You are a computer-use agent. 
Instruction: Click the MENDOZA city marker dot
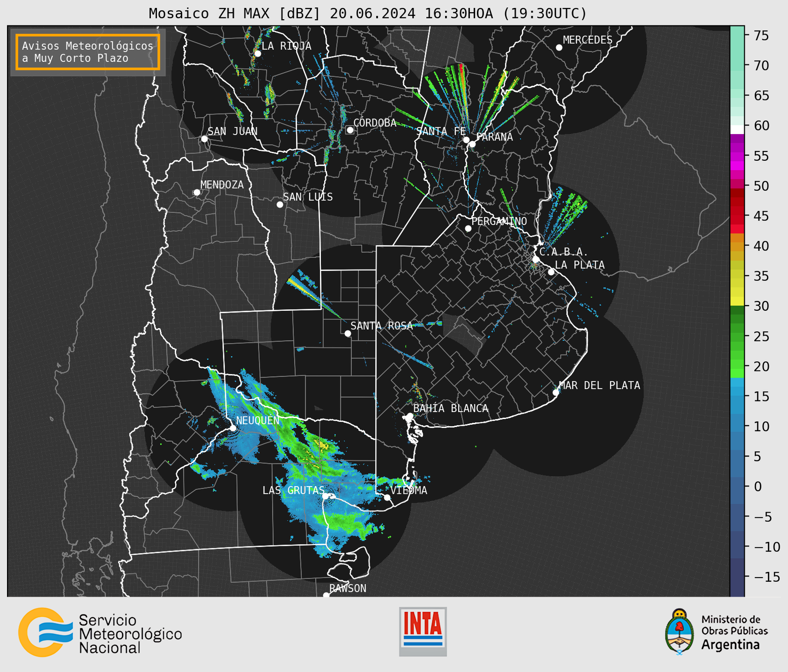[197, 193]
